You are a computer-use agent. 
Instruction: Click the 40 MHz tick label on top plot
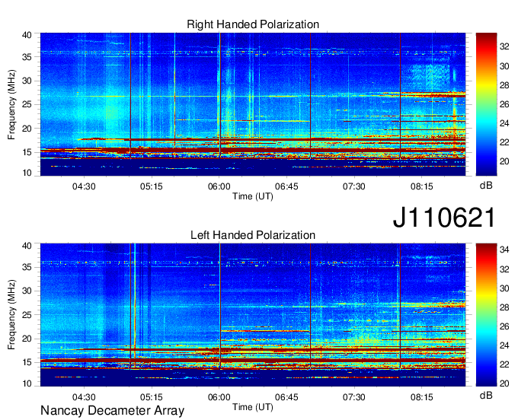point(27,35)
